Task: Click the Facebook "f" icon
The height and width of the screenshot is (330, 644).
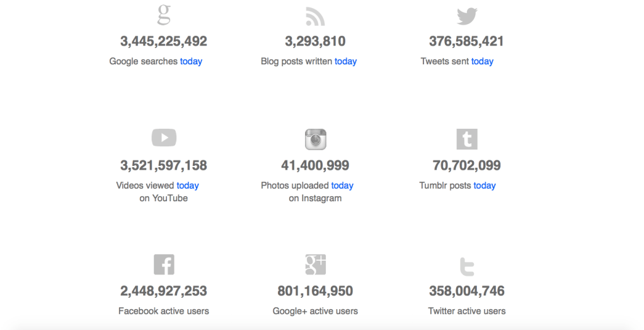Action: click(x=164, y=264)
